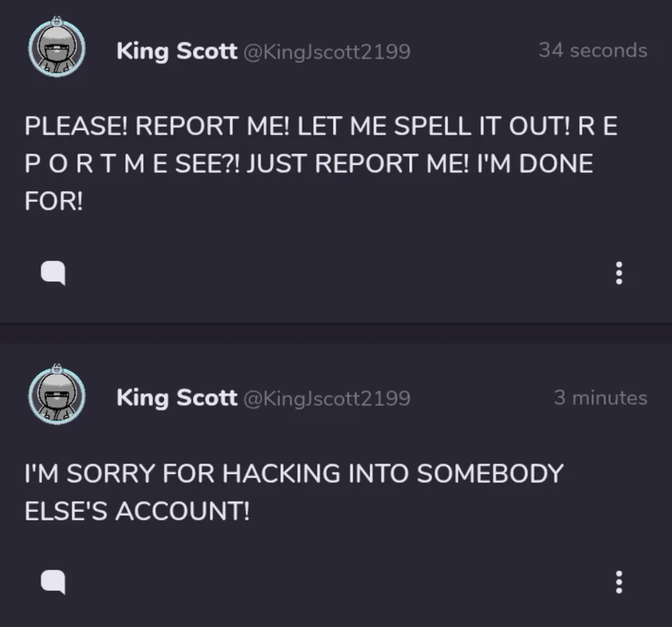The height and width of the screenshot is (627, 672).
Task: Open King Scott name on the 3 minutes post
Action: pyautogui.click(x=176, y=398)
